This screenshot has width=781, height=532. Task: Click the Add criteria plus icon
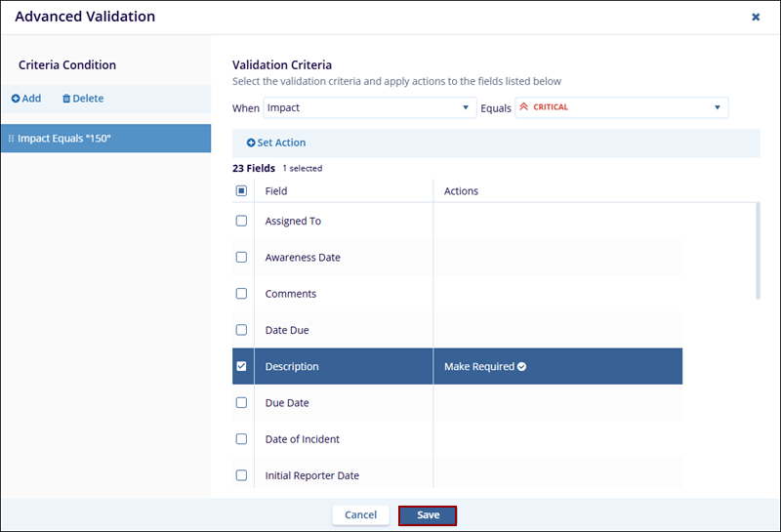pos(16,99)
